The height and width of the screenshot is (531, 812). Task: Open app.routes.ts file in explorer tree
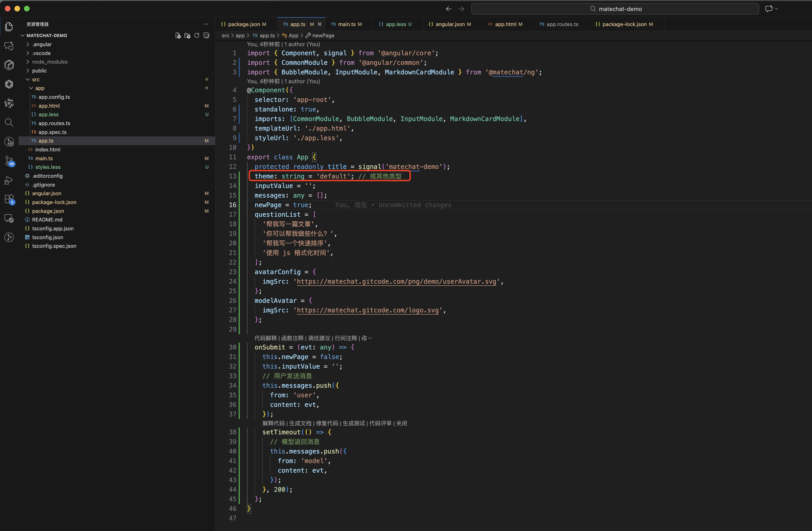tap(54, 123)
